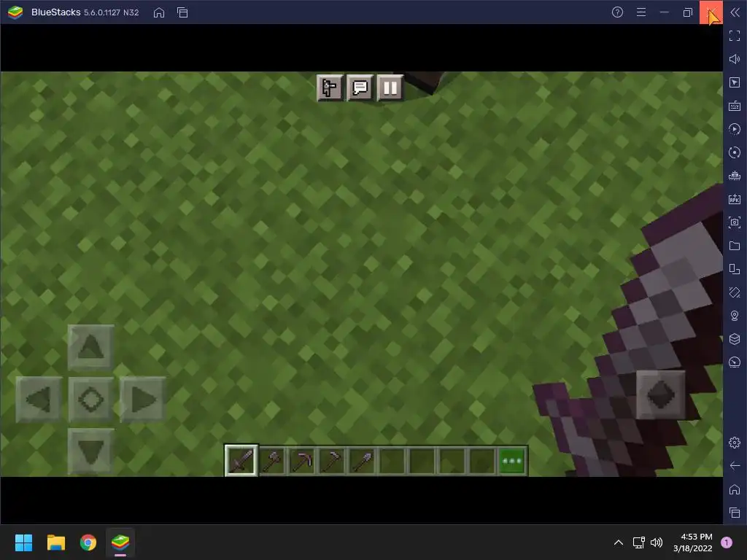The width and height of the screenshot is (747, 560).
Task: Pause the Minecraft game
Action: tap(390, 87)
